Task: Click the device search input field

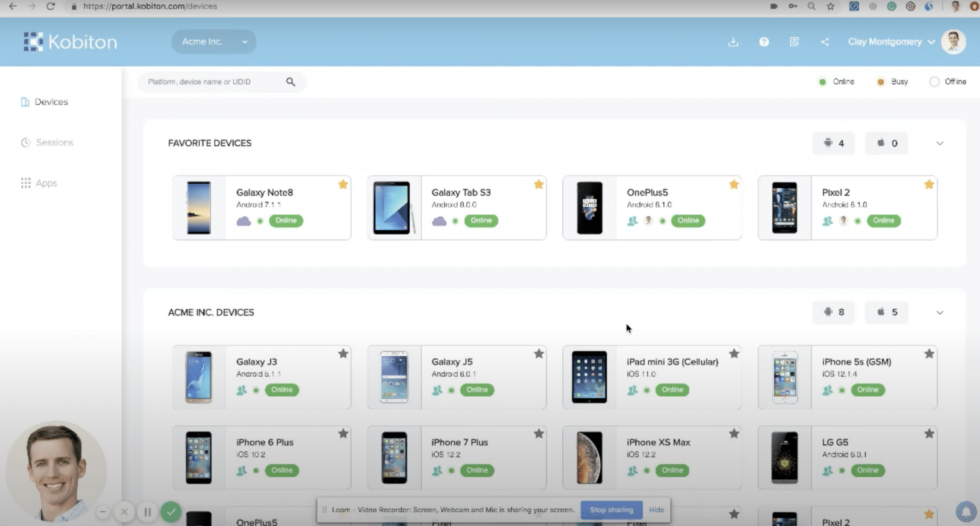Action: click(214, 82)
